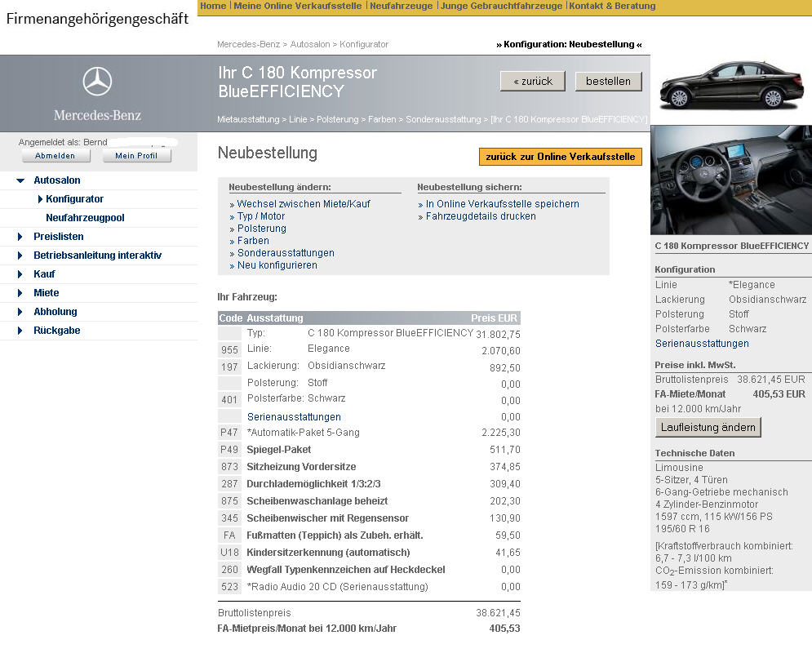
Task: Click Fahrzeugdetails drucken link
Action: point(481,216)
